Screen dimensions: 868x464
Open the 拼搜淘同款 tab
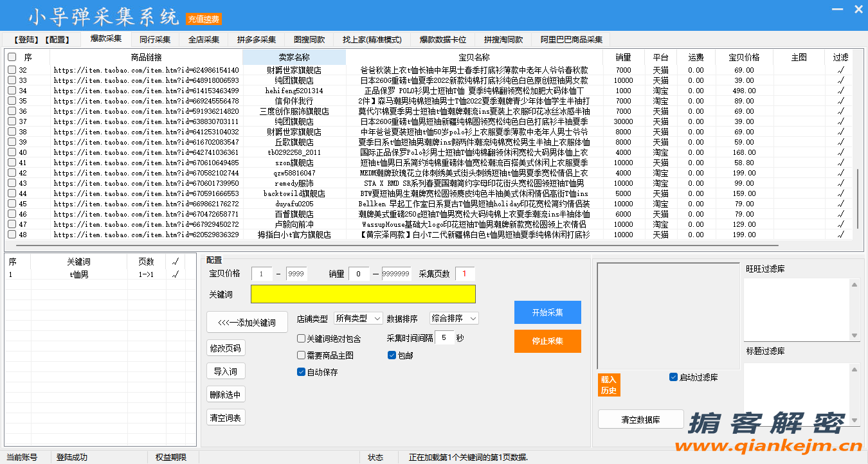point(503,39)
